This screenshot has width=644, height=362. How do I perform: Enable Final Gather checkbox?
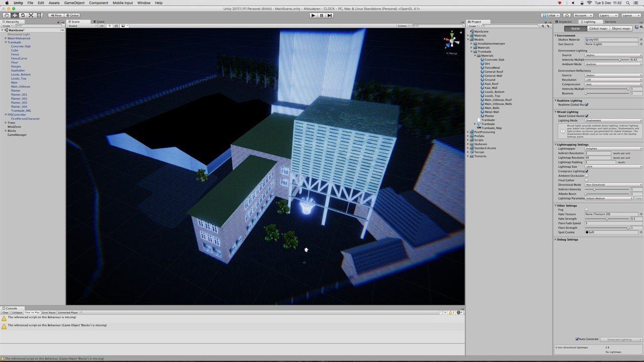coord(587,180)
